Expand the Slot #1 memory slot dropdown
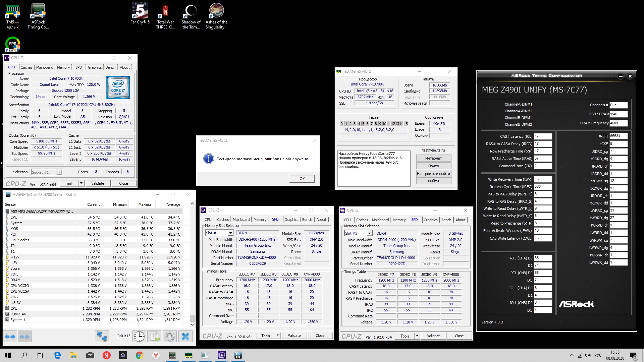 click(230, 233)
